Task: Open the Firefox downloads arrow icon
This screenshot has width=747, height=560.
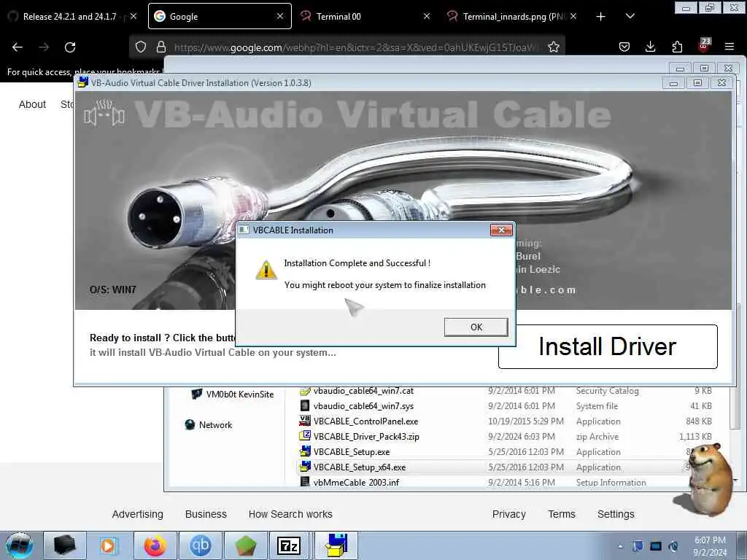Action: tap(650, 47)
